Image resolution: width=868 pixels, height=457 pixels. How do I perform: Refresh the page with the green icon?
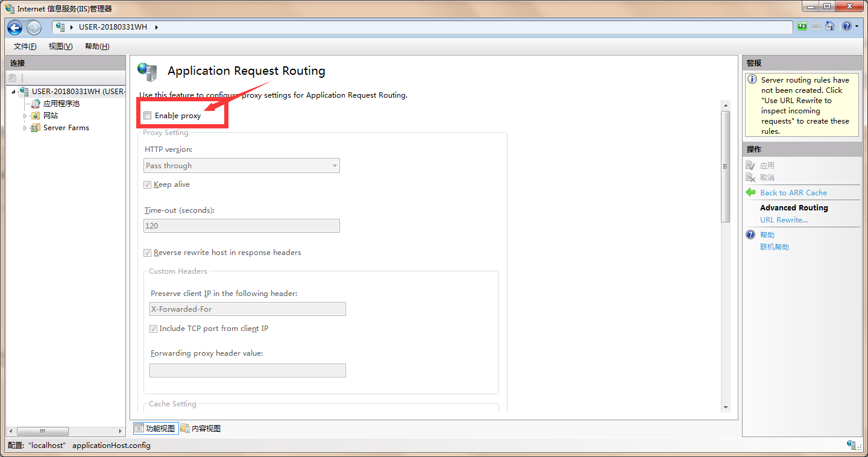coord(802,26)
